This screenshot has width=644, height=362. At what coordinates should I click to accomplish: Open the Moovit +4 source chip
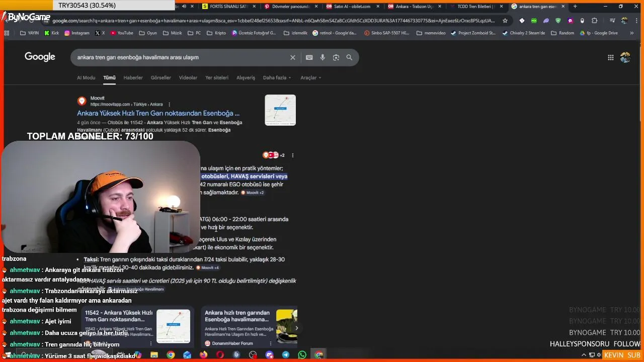(x=207, y=267)
